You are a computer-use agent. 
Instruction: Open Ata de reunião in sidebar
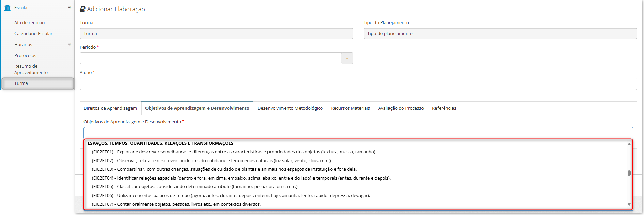point(29,23)
